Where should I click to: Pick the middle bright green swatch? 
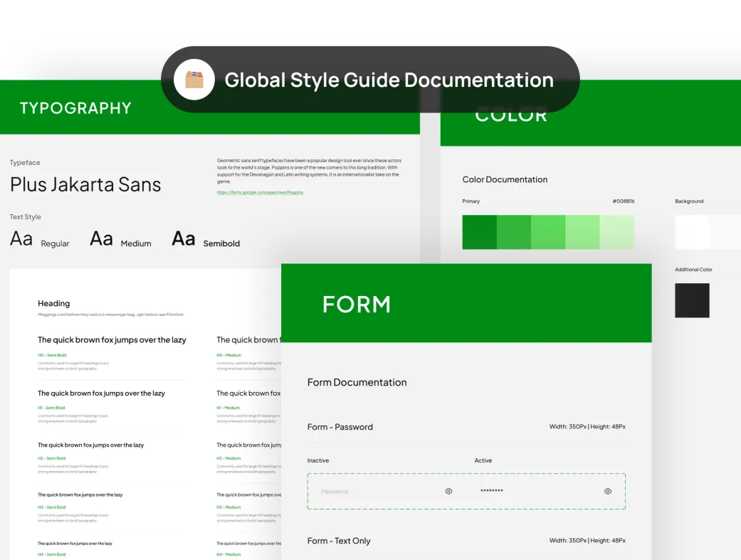(x=548, y=232)
